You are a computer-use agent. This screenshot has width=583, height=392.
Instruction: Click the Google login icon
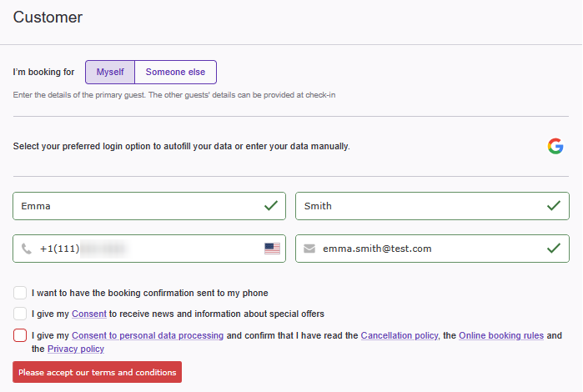555,146
